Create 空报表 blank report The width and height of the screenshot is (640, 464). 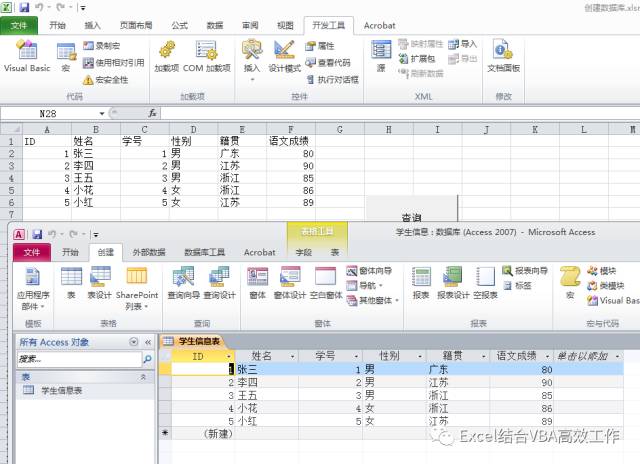pos(485,283)
